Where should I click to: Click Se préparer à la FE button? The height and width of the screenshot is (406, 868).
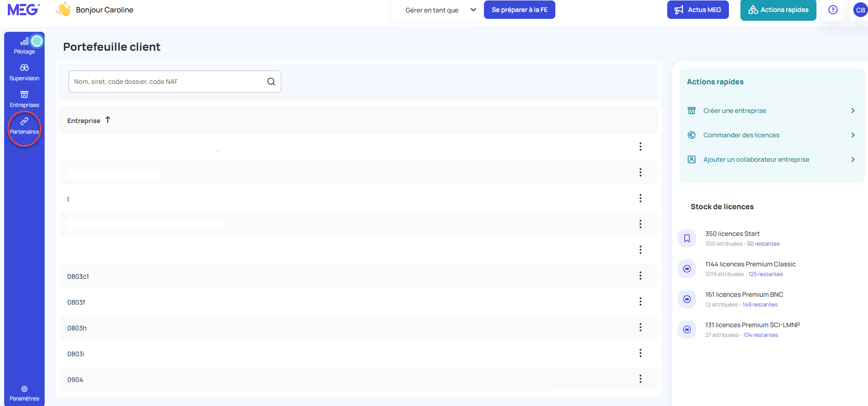519,10
